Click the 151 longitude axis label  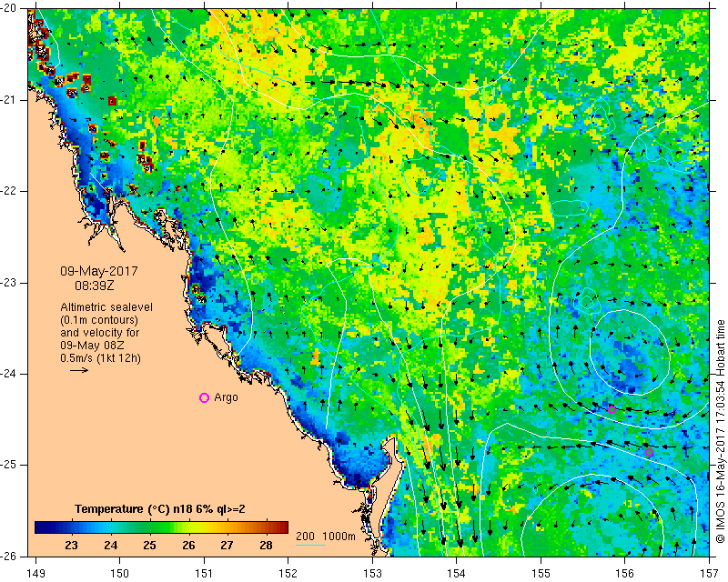click(x=204, y=574)
